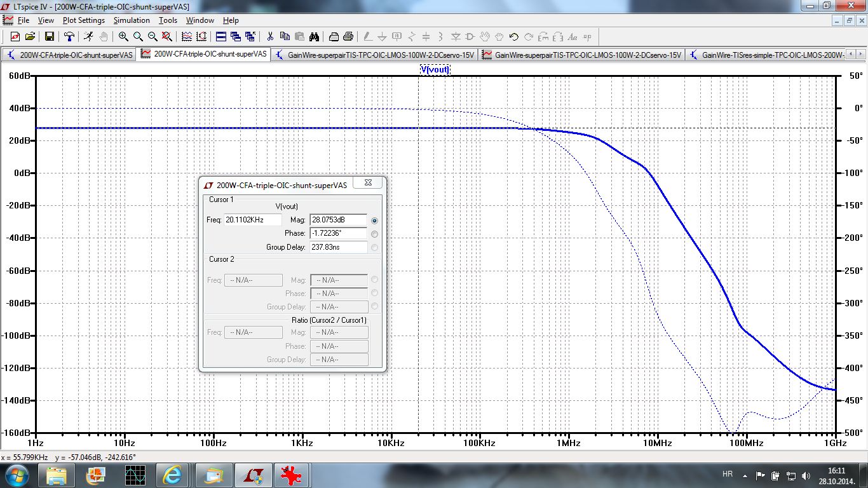Click the Zoom In magnifier icon

pyautogui.click(x=123, y=36)
